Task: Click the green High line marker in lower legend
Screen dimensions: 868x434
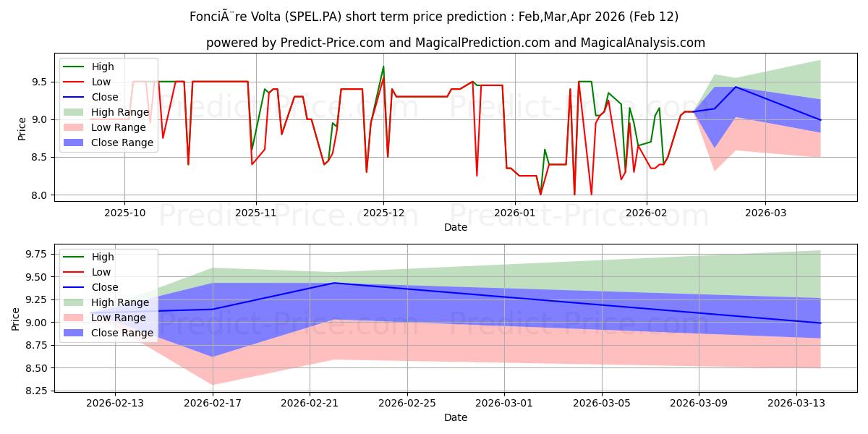Action: tap(75, 257)
